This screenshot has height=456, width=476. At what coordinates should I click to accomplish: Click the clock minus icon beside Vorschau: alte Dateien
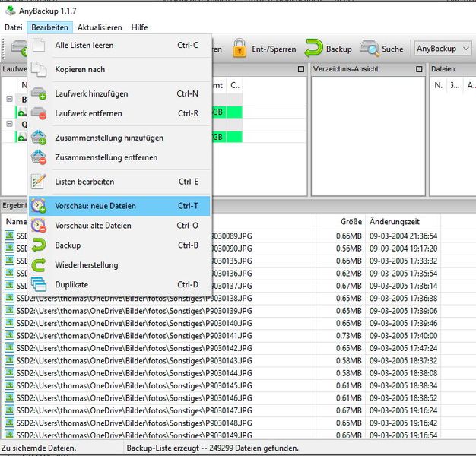click(39, 226)
